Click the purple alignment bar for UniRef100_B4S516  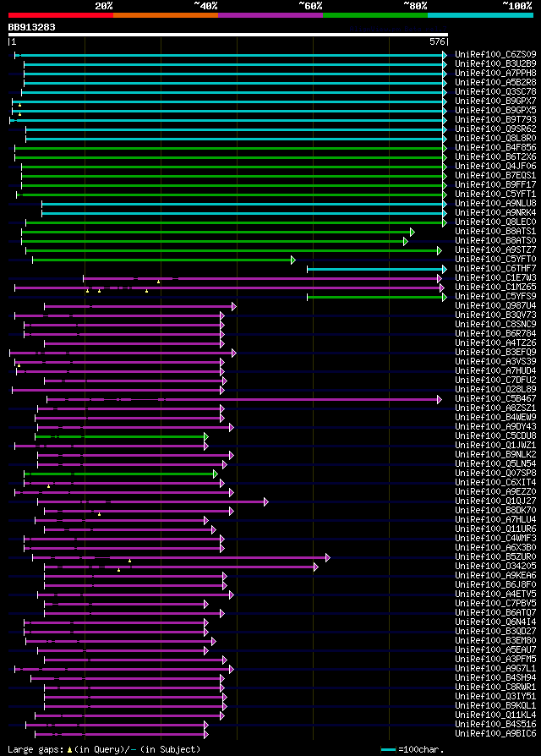click(117, 726)
